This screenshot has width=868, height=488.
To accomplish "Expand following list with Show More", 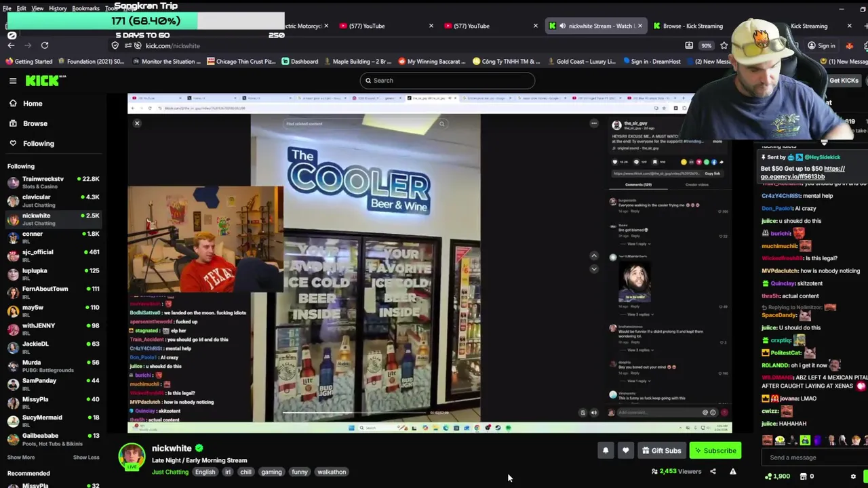I will (x=21, y=457).
